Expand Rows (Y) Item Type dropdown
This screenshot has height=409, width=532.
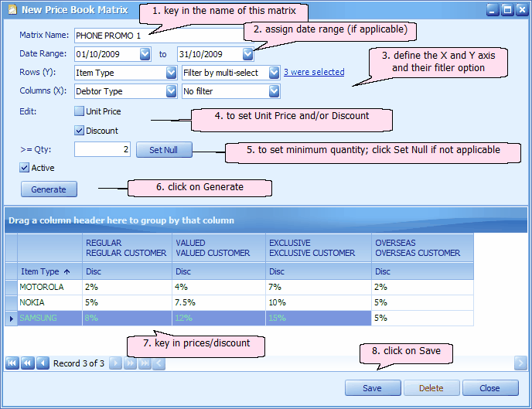171,73
